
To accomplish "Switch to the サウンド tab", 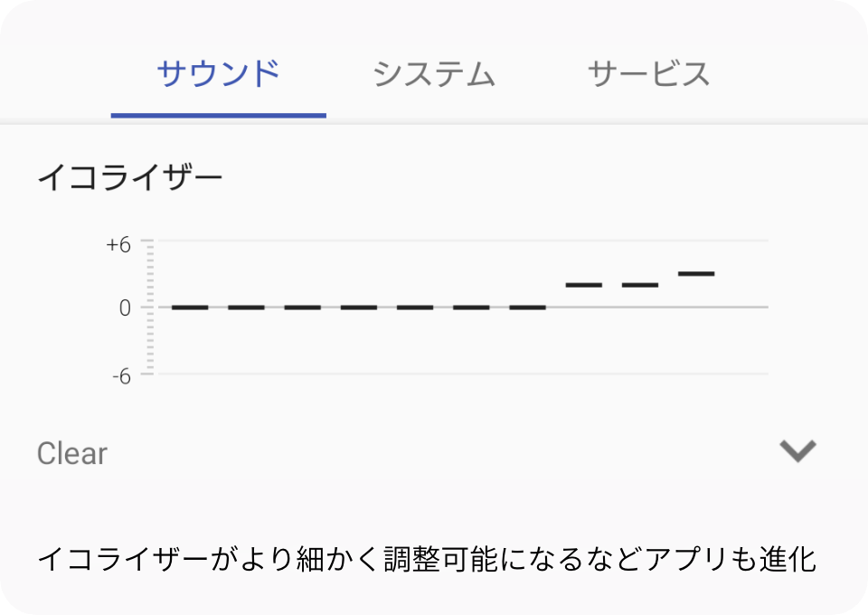I will [218, 74].
